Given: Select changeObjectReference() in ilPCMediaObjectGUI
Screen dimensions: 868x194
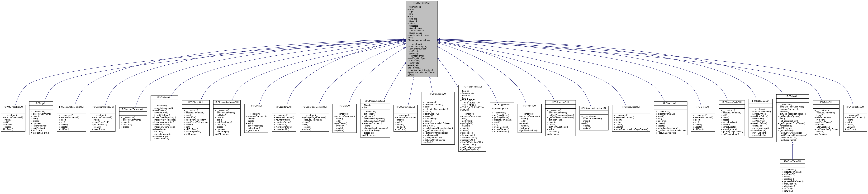Looking at the screenshot, I should [375, 128].
